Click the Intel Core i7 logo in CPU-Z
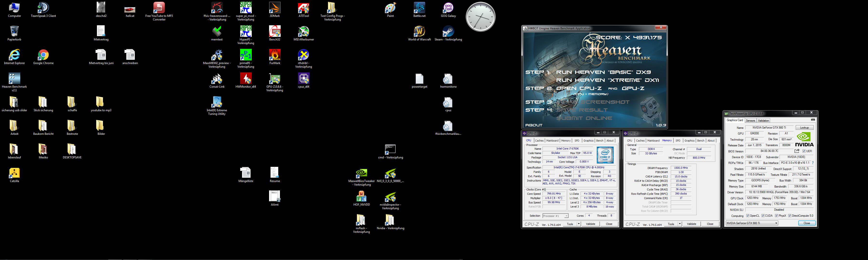This screenshot has height=260, width=868. [x=605, y=155]
